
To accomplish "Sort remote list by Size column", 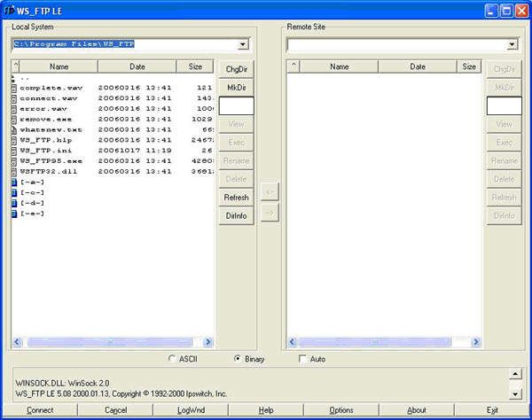I will [469, 66].
